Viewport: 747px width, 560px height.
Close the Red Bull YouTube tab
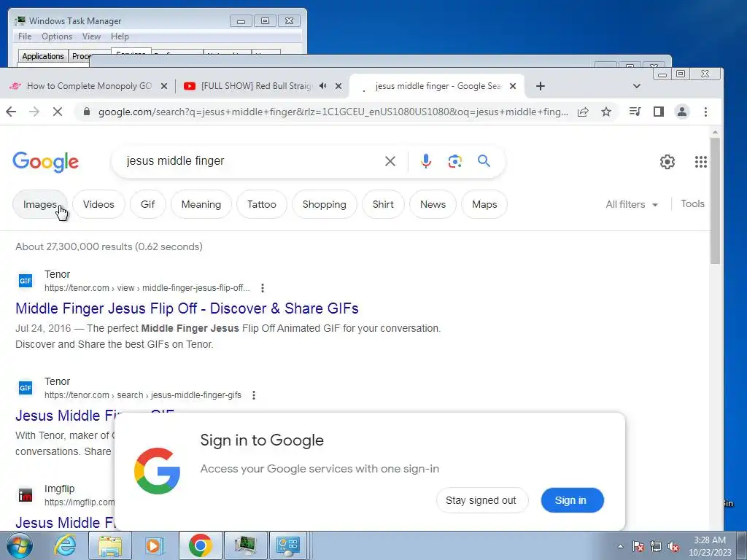point(338,86)
